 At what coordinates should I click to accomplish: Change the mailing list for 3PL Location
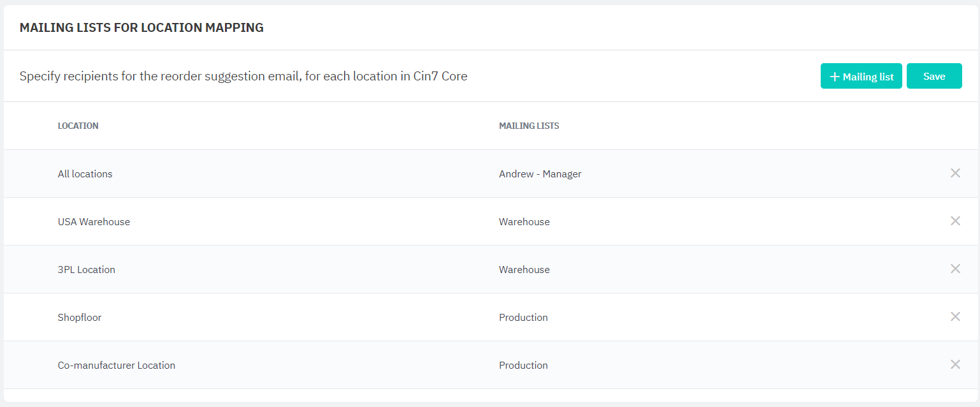(524, 270)
